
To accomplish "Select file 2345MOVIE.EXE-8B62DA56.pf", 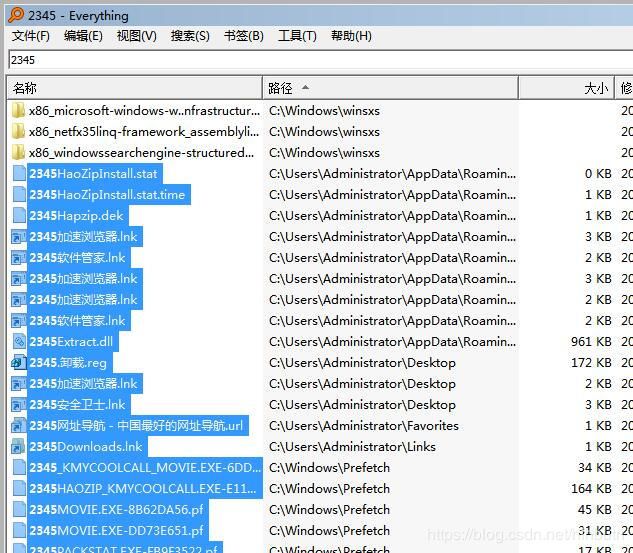I will tap(116, 509).
